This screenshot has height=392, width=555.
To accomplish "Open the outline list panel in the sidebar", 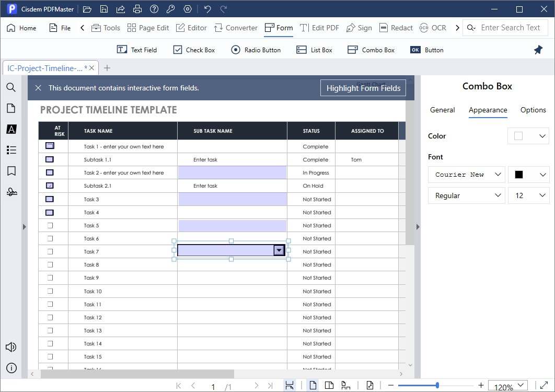I will tap(11, 150).
